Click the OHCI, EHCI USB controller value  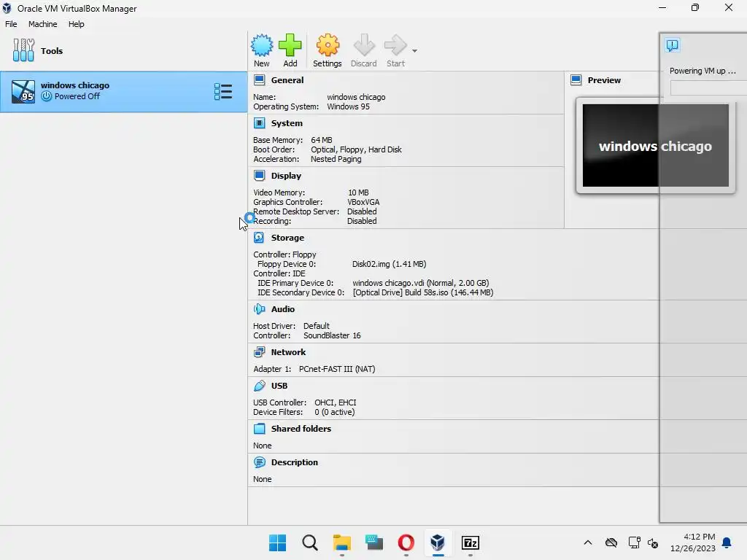pos(336,402)
